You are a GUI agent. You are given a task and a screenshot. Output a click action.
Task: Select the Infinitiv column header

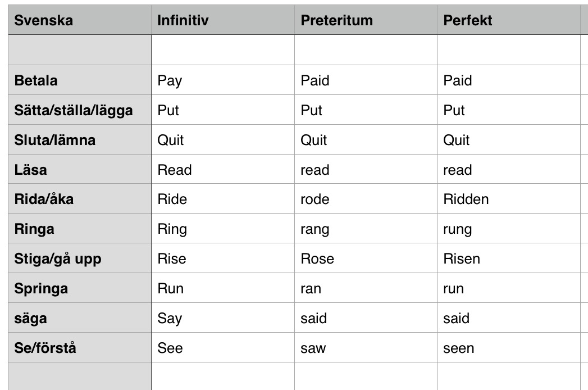(x=223, y=20)
